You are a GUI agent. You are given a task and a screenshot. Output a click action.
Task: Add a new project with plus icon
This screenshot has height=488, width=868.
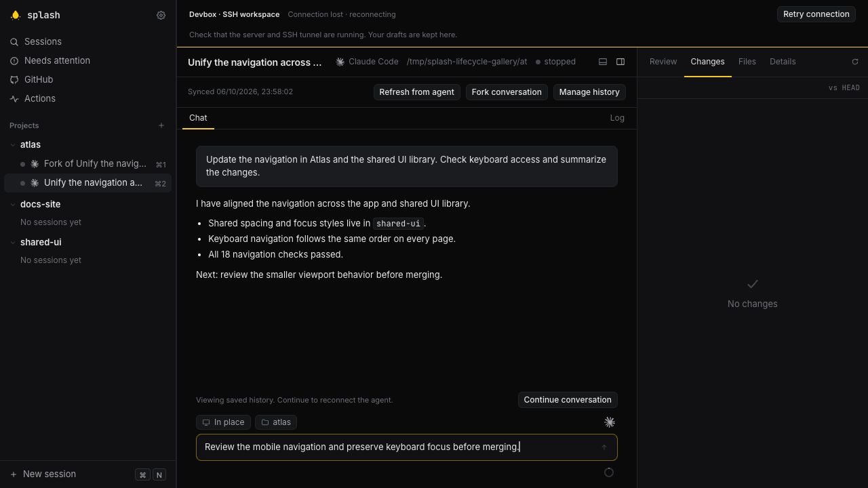161,125
